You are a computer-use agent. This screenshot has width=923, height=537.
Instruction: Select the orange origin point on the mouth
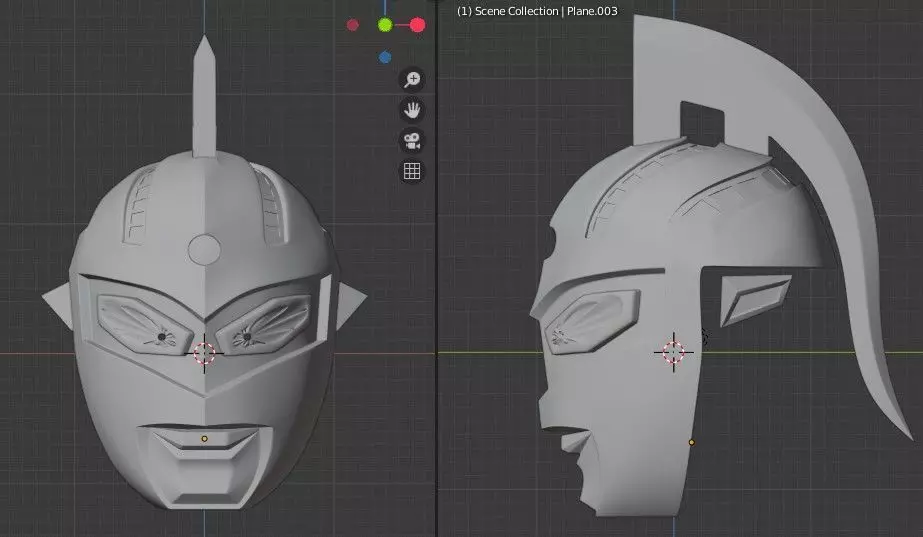point(204,439)
